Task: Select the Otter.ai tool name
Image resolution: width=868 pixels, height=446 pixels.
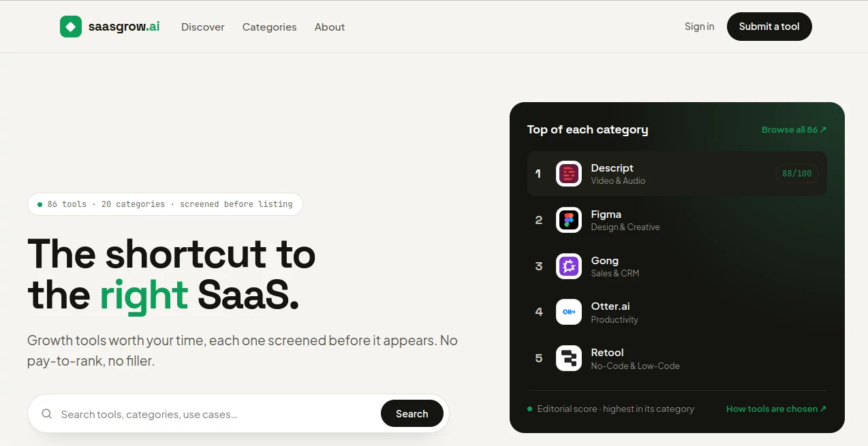Action: (x=610, y=306)
